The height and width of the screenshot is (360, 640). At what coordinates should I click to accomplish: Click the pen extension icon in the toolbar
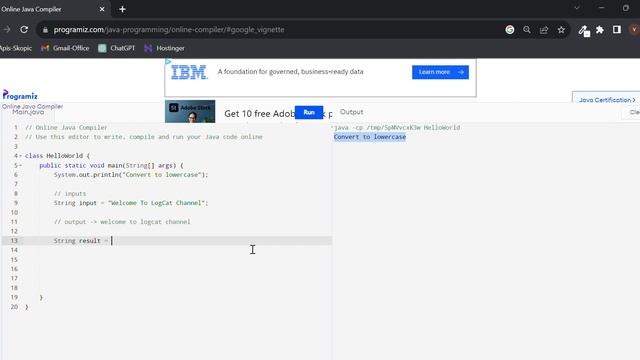[584, 30]
